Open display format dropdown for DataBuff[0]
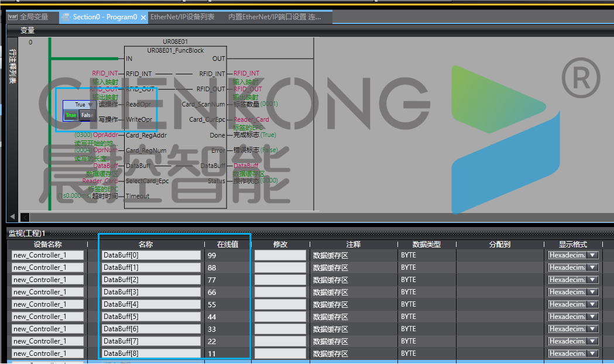Screen dimensions: 614x364 point(592,255)
